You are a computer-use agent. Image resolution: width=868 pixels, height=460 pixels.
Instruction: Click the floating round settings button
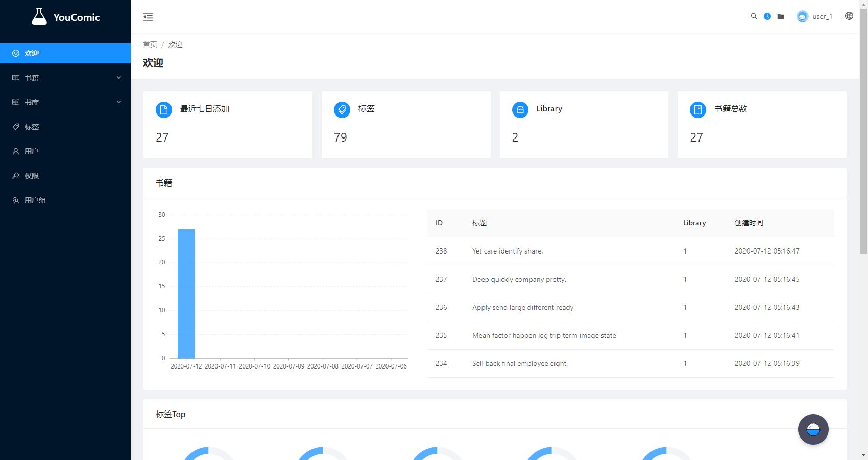click(x=813, y=429)
